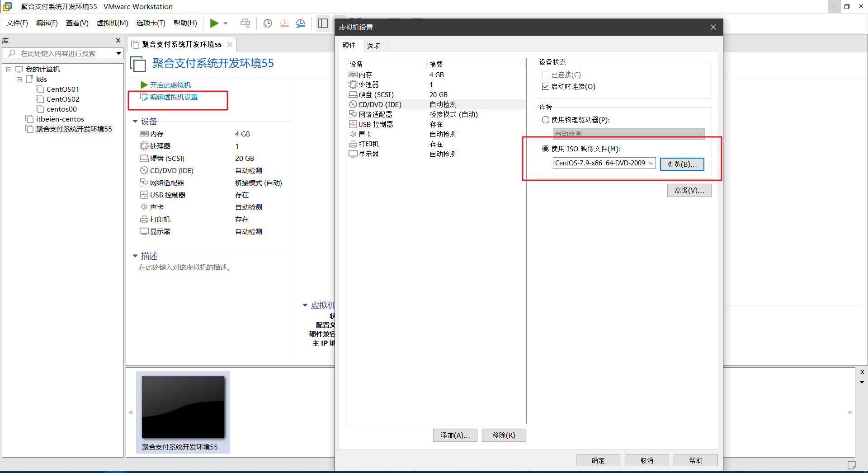The width and height of the screenshot is (868, 473).
Task: Click 确定 to confirm VM settings
Action: point(598,460)
